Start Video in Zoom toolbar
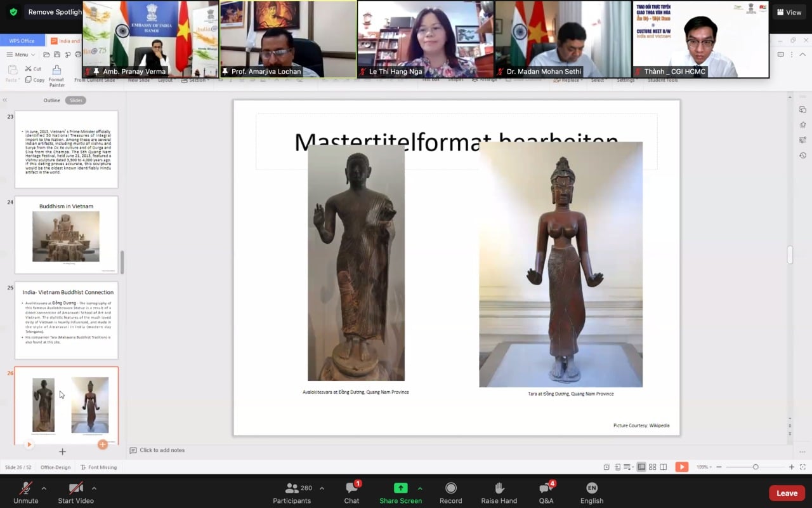The height and width of the screenshot is (508, 812). pos(76,491)
